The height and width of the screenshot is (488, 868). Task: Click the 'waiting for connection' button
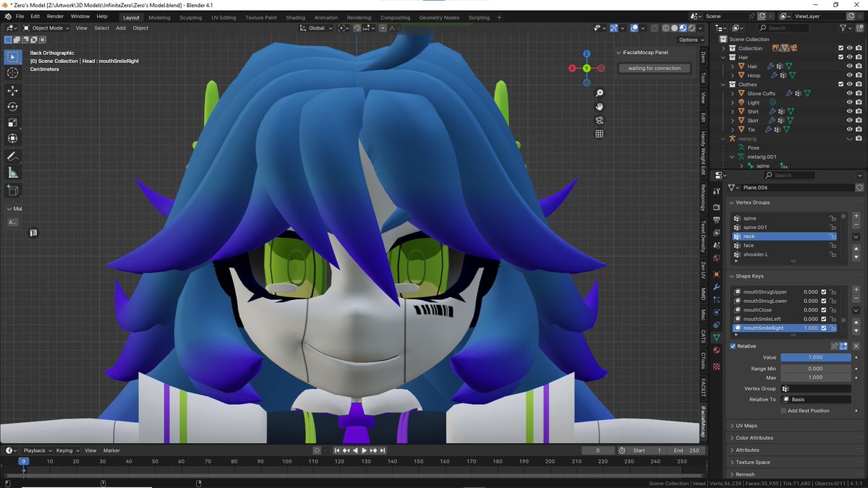click(655, 68)
